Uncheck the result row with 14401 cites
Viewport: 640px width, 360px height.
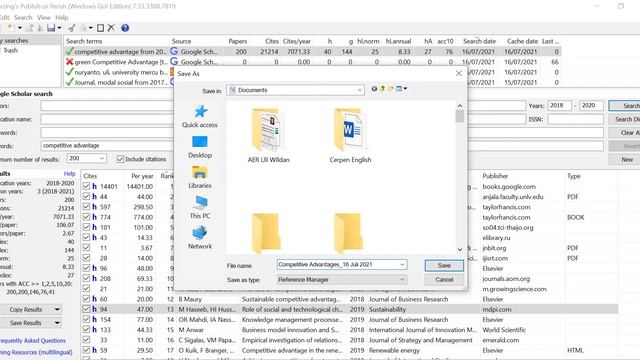pos(86,186)
